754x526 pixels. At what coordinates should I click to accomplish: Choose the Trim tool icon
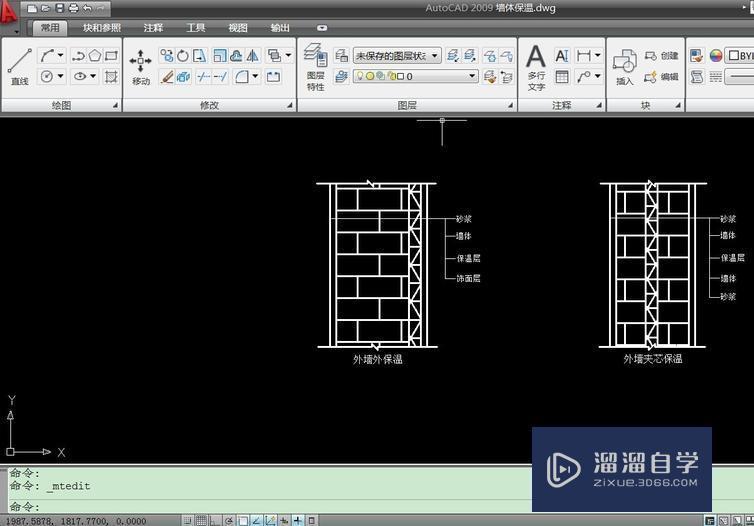pos(203,76)
